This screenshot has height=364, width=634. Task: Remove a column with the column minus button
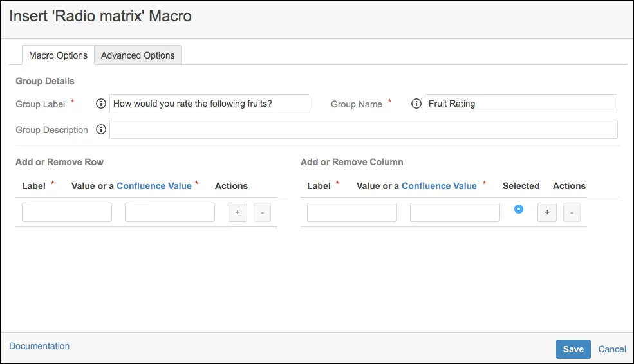(572, 212)
